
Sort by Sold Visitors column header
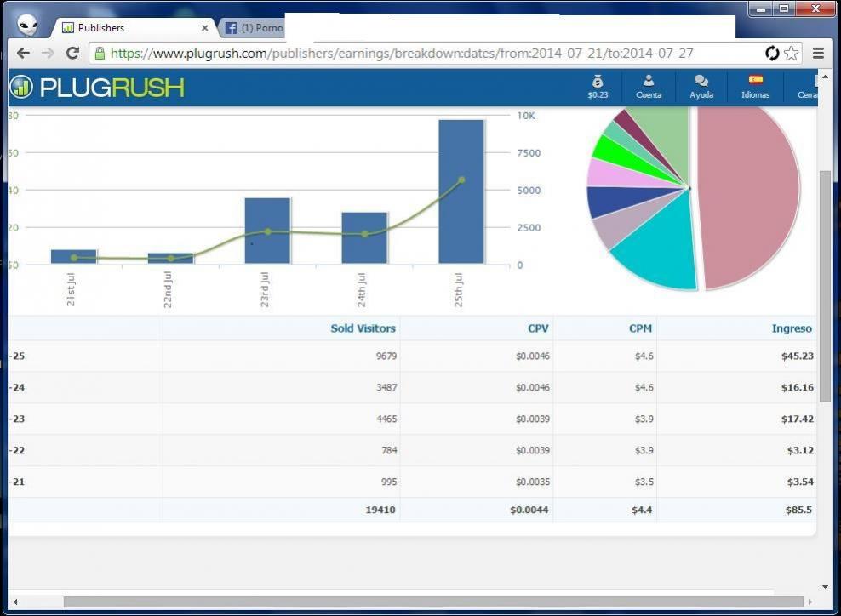[363, 328]
